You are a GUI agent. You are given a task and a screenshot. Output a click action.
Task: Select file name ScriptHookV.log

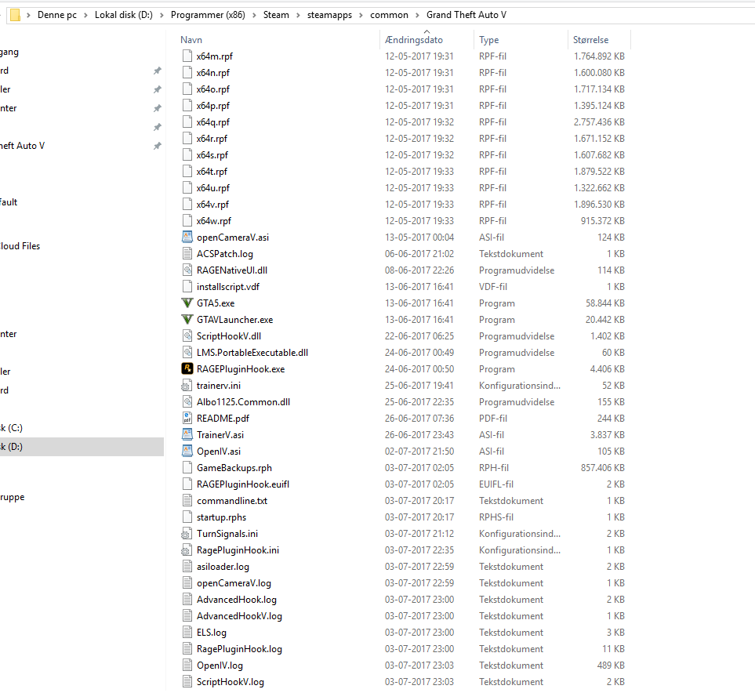[x=230, y=682]
